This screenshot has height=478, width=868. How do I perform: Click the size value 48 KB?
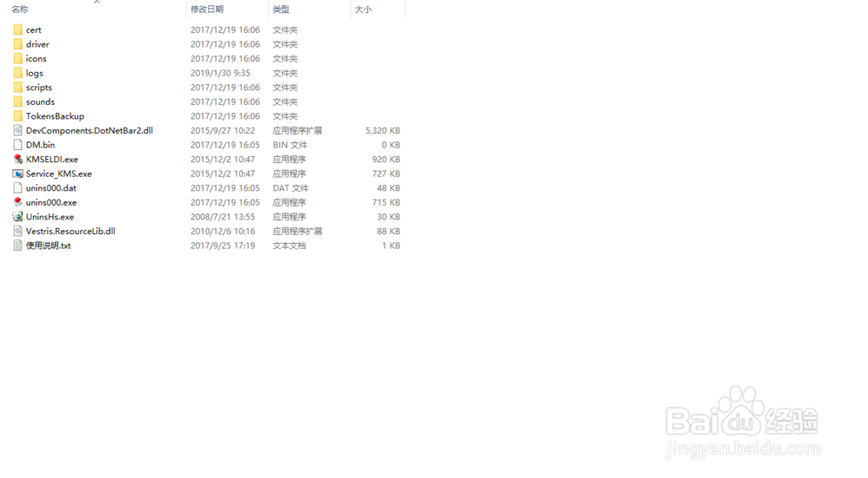click(x=389, y=188)
